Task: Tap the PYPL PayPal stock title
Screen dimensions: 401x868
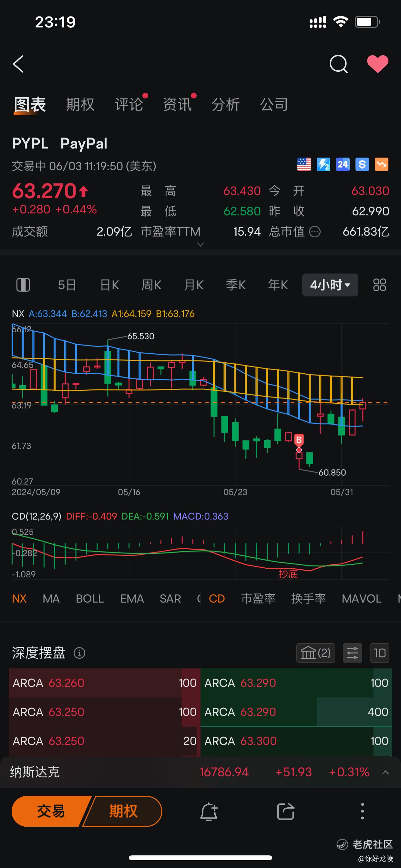Action: click(x=60, y=144)
